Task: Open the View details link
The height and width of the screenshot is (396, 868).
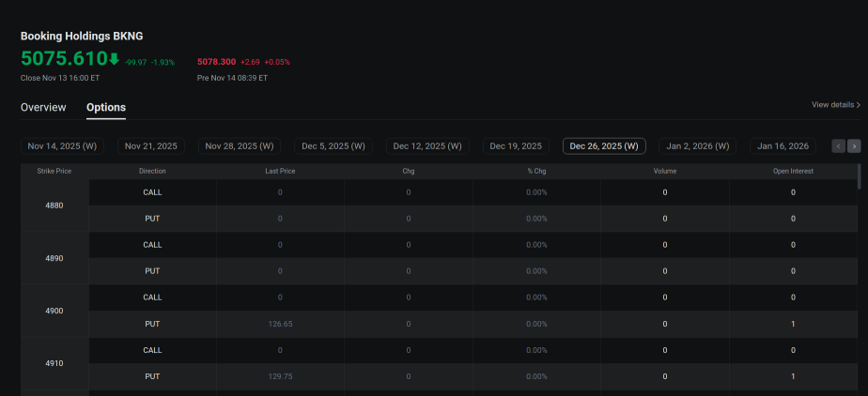Action: coord(836,105)
